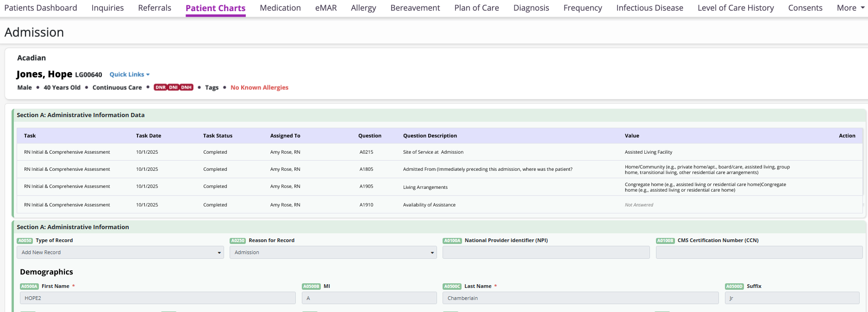Click the Tags label

(x=212, y=87)
